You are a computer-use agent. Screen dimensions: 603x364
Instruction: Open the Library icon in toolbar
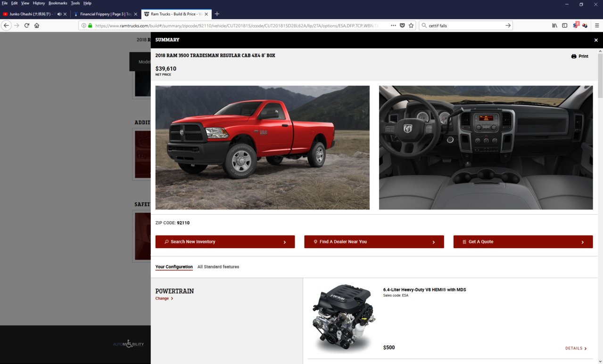(x=554, y=25)
